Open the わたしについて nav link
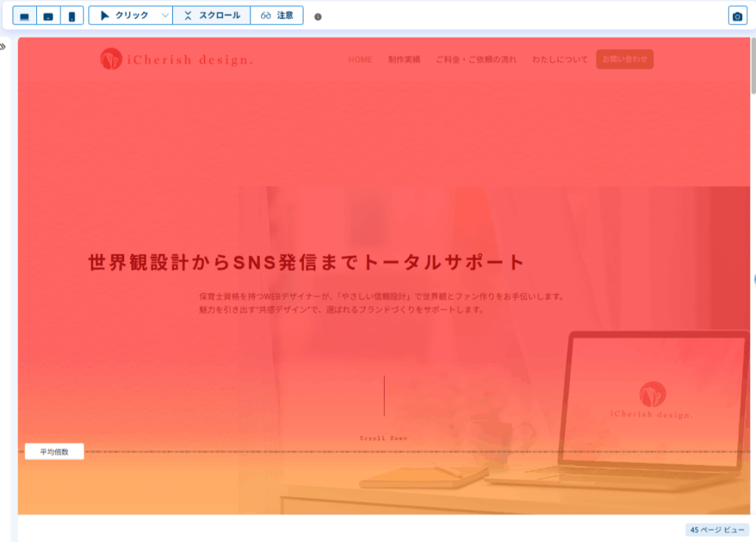Image resolution: width=756 pixels, height=542 pixels. pos(560,60)
